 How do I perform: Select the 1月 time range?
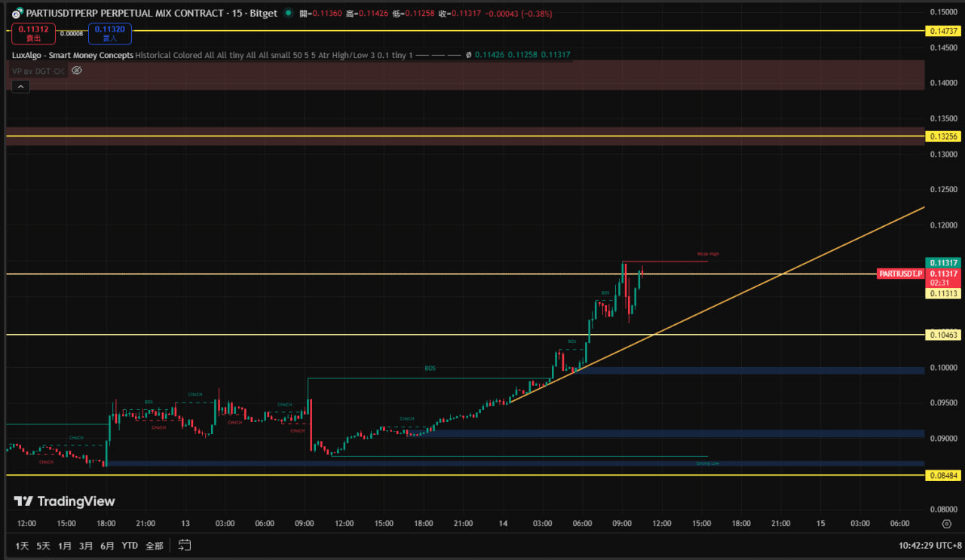tap(66, 545)
